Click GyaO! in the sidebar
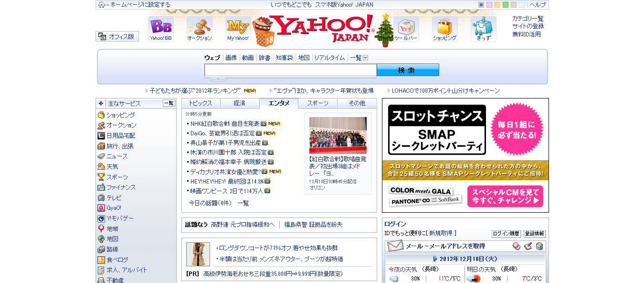 coord(114,208)
